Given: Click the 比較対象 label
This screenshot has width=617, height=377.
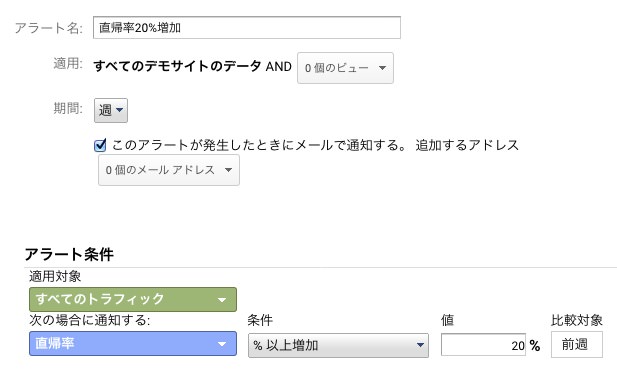Looking at the screenshot, I should coord(576,320).
